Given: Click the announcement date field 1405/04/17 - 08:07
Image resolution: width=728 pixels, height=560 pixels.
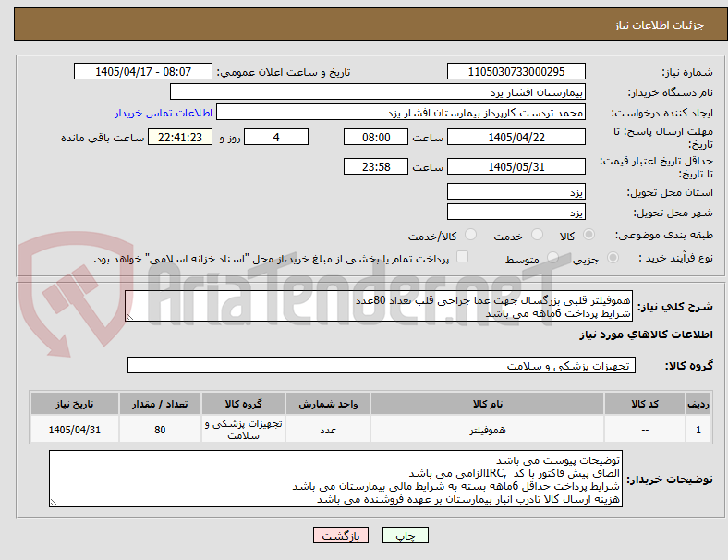Looking at the screenshot, I should click(x=143, y=71).
